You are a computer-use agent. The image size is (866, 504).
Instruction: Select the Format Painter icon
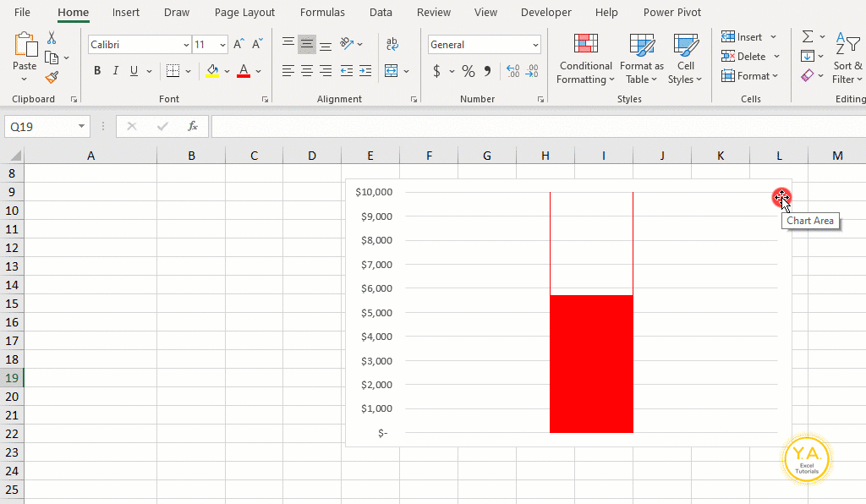[x=51, y=77]
